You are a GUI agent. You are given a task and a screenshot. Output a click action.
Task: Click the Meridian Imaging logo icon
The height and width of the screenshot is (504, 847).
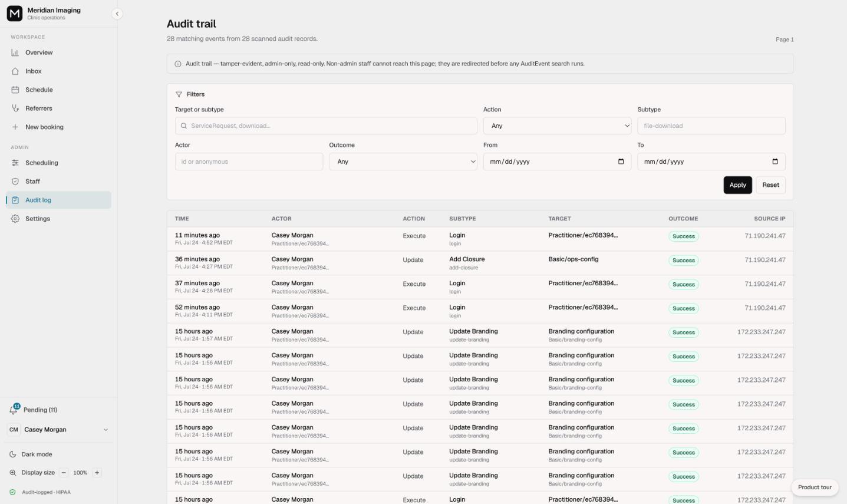point(15,13)
